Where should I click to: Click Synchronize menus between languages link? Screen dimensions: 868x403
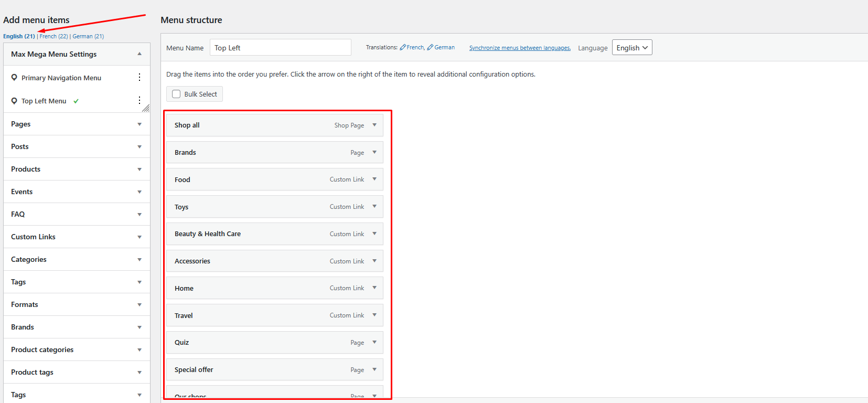tap(520, 48)
